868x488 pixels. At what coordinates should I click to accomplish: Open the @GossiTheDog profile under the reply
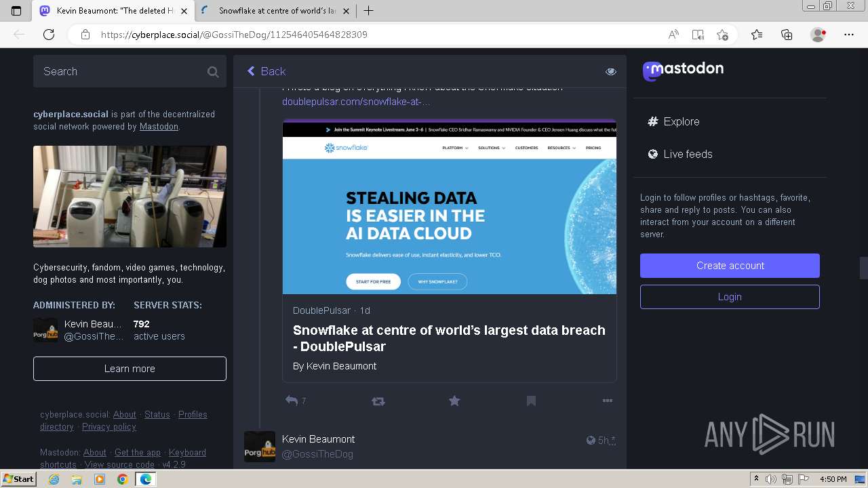(x=317, y=454)
